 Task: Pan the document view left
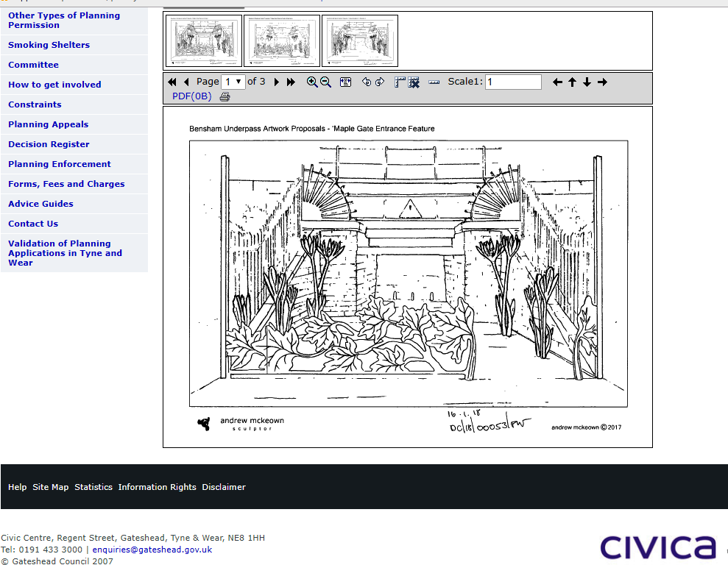pos(557,82)
